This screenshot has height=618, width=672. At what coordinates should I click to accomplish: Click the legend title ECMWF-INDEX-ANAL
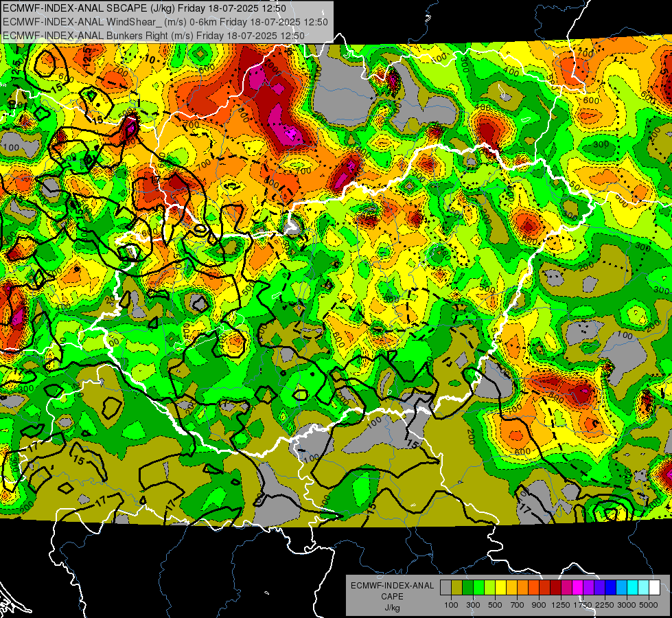point(392,586)
